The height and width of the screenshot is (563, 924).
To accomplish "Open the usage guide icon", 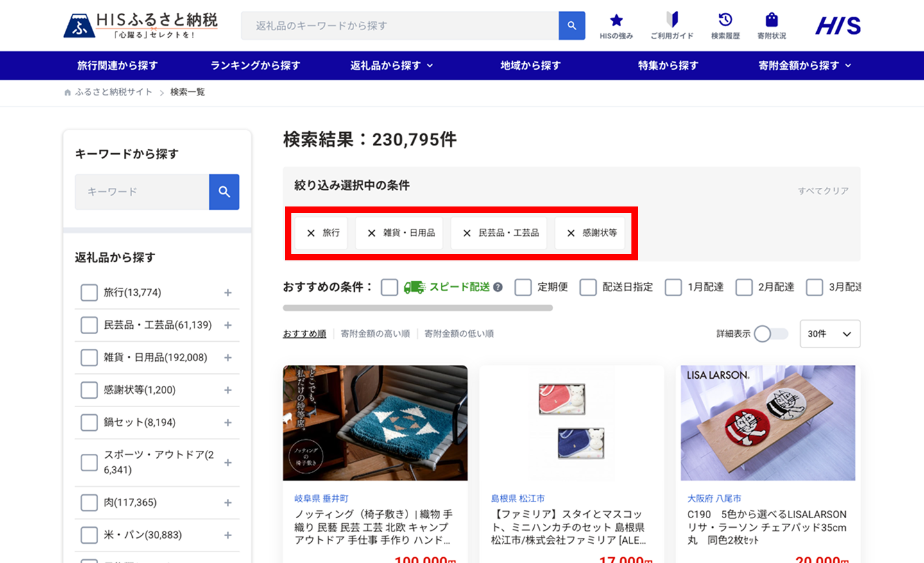I will click(x=672, y=21).
